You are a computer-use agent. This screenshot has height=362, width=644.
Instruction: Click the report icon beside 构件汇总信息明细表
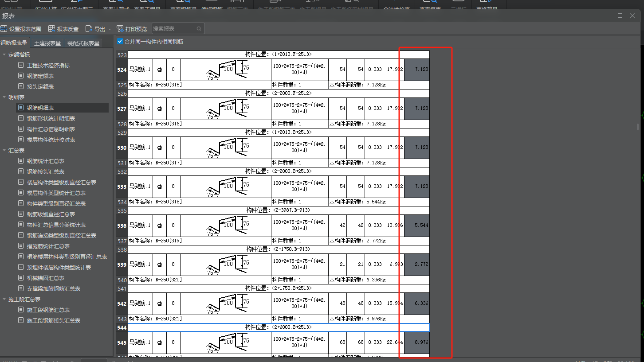click(20, 129)
